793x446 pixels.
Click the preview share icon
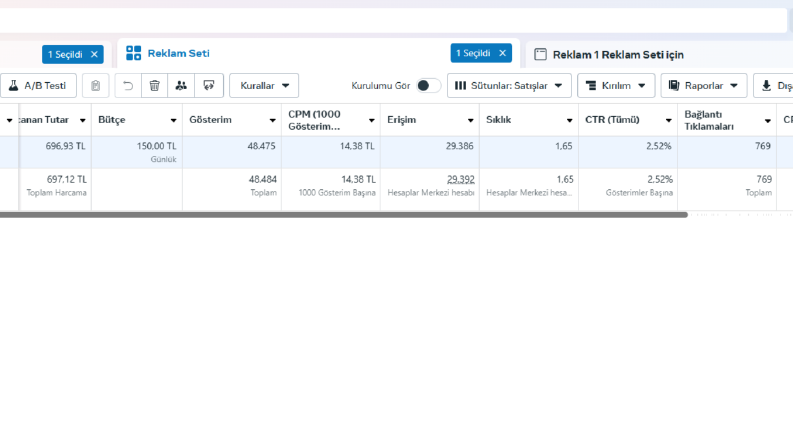click(x=209, y=85)
